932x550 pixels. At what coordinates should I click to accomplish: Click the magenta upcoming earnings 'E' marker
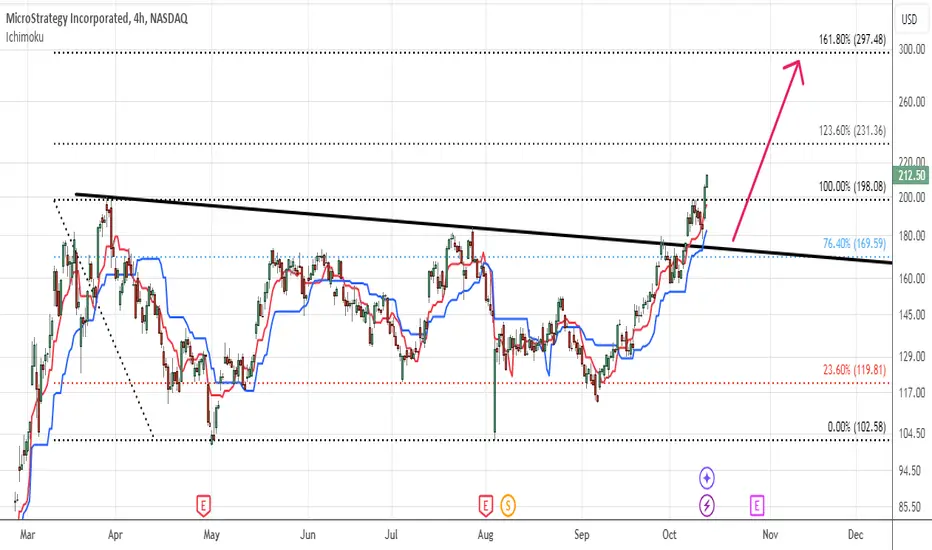pyautogui.click(x=757, y=506)
